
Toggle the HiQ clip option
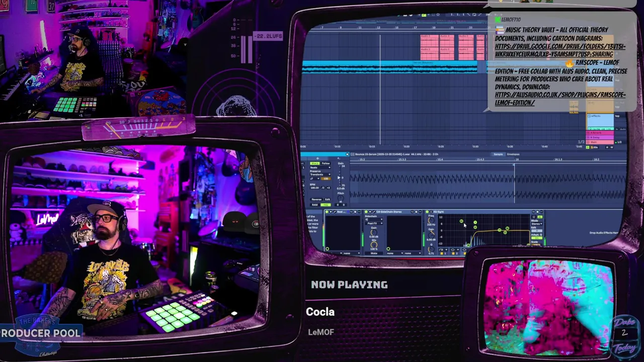(x=326, y=205)
